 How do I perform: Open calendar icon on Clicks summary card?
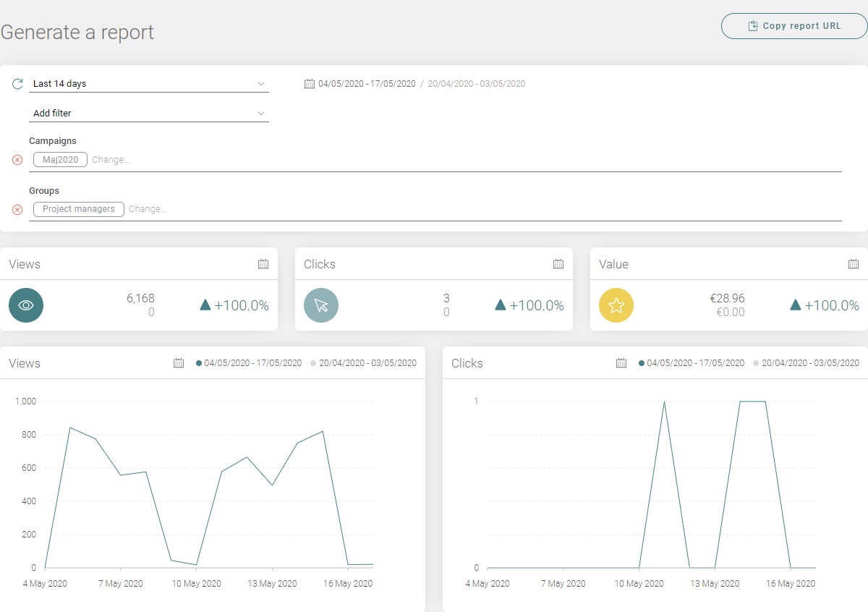click(558, 264)
